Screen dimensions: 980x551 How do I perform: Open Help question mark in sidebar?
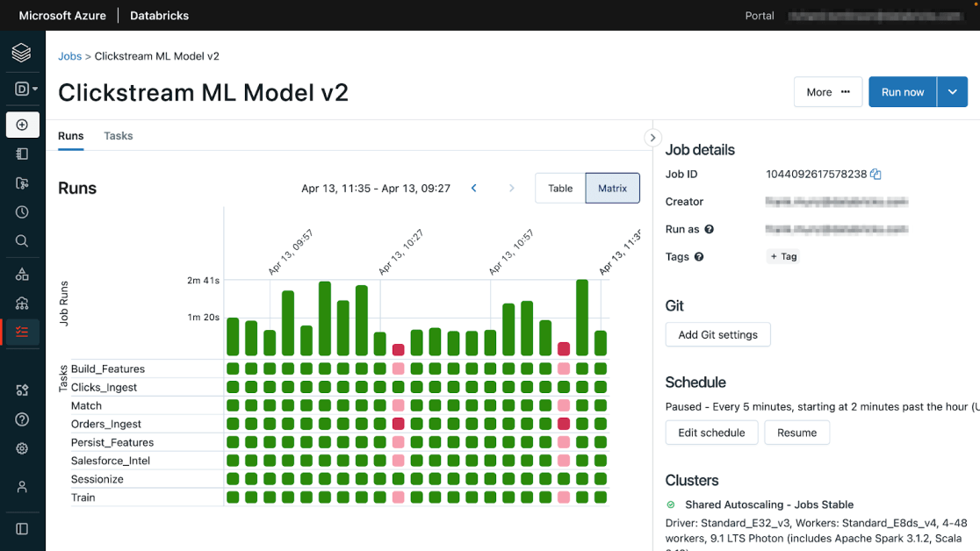tap(22, 419)
